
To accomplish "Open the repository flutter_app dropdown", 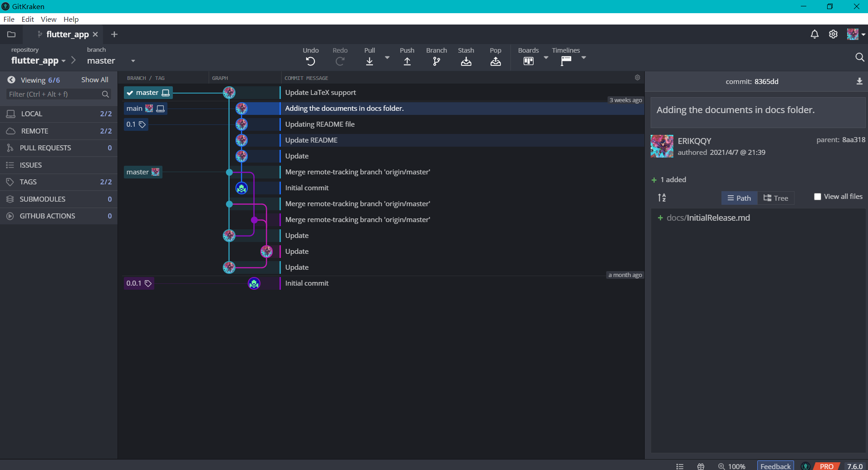I will (x=39, y=60).
